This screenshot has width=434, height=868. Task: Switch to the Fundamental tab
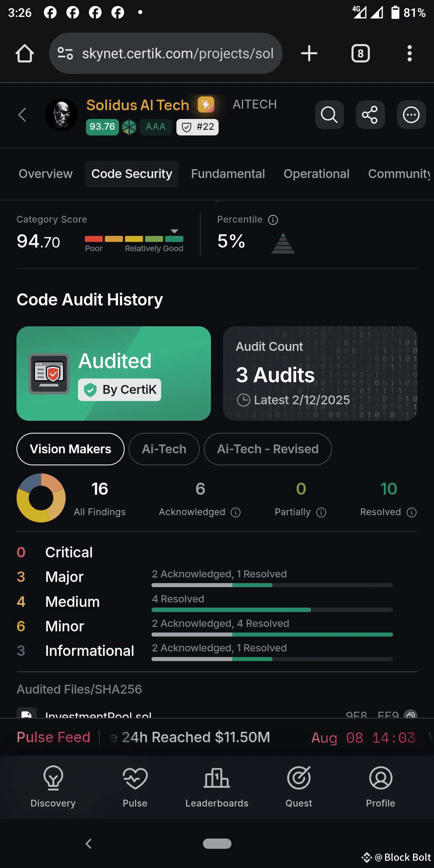(x=228, y=174)
